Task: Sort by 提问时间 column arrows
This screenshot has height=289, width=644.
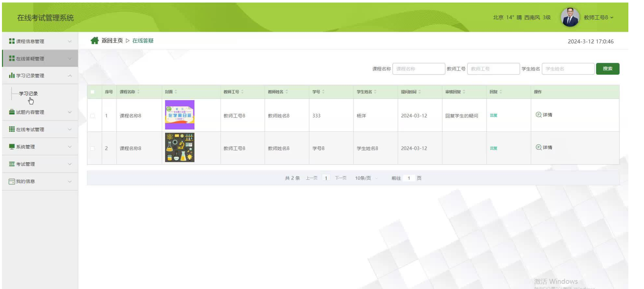Action: (420, 92)
